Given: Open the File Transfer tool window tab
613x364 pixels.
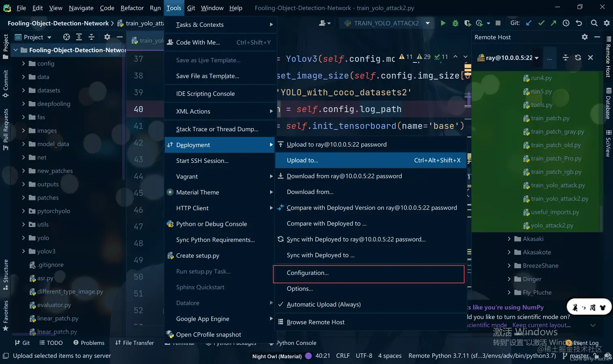Looking at the screenshot, I should pos(135,343).
